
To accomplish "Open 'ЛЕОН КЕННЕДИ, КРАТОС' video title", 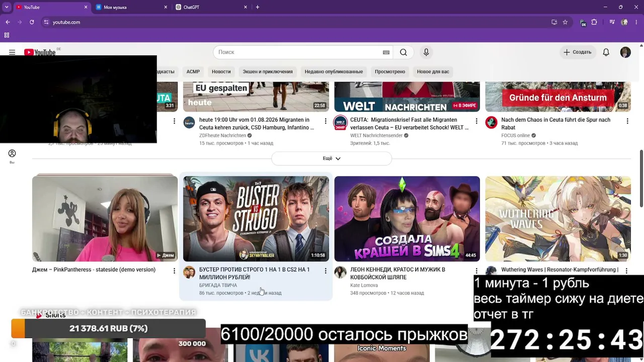I will [397, 274].
